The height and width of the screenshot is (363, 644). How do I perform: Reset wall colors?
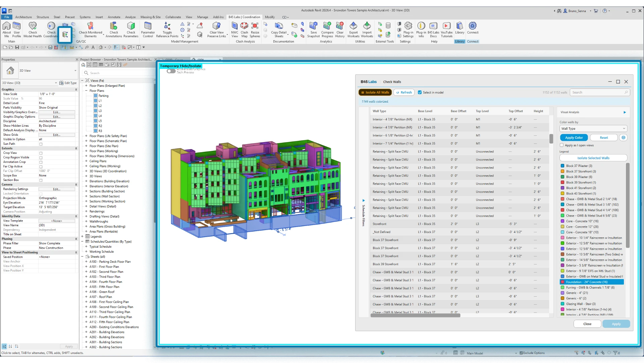pyautogui.click(x=604, y=138)
